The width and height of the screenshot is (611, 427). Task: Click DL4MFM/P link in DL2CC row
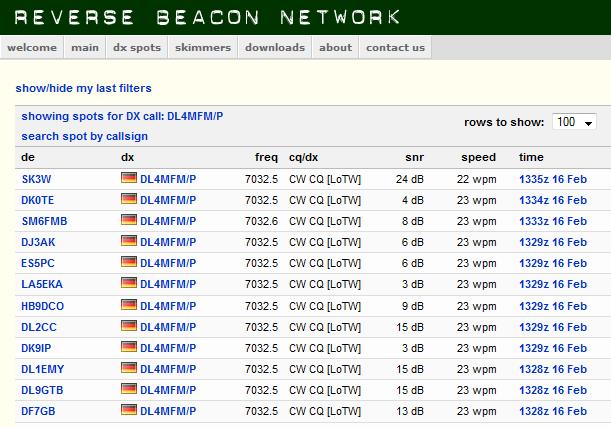tap(168, 326)
